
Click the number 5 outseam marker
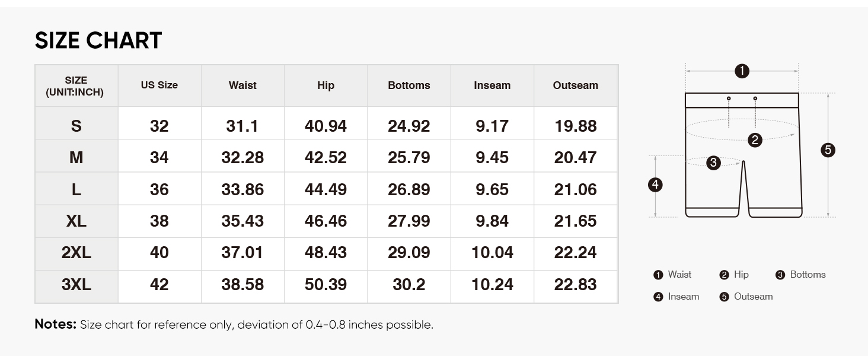click(828, 150)
